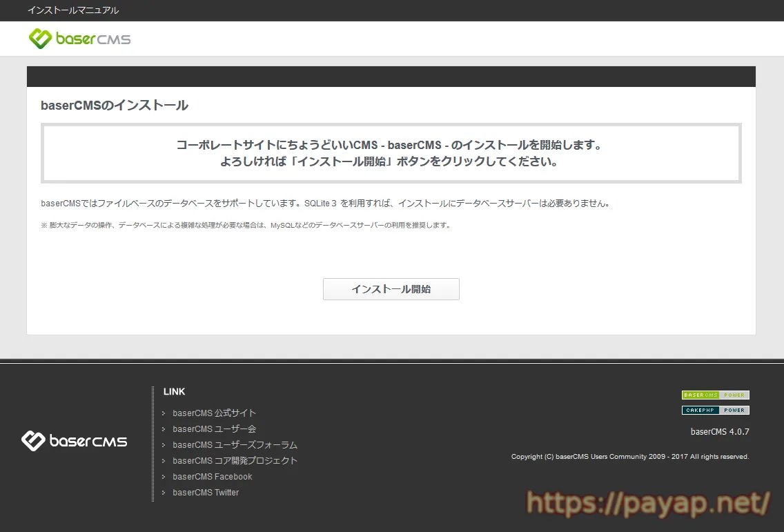This screenshot has width=784, height=532.
Task: Click the baserCMS POWER badge
Action: (715, 395)
